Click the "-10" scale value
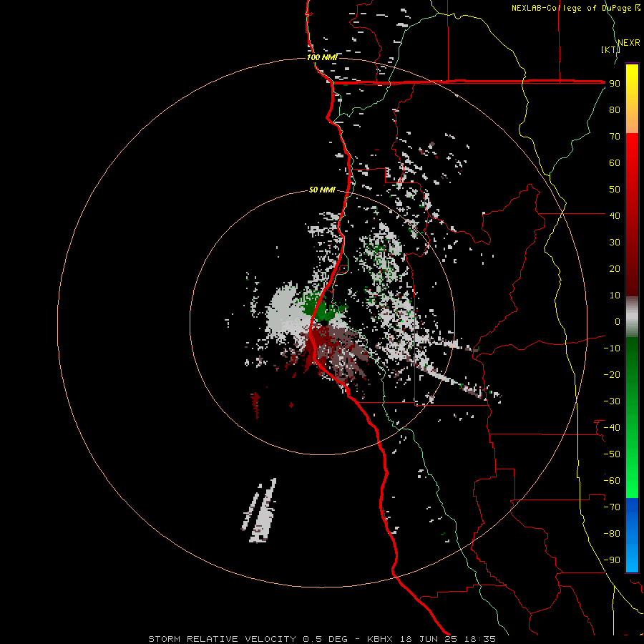This screenshot has height=644, width=644. coord(612,348)
